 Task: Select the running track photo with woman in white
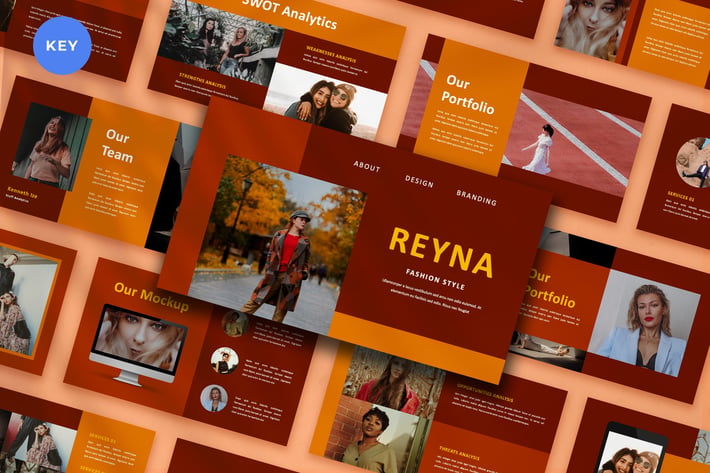(x=574, y=138)
